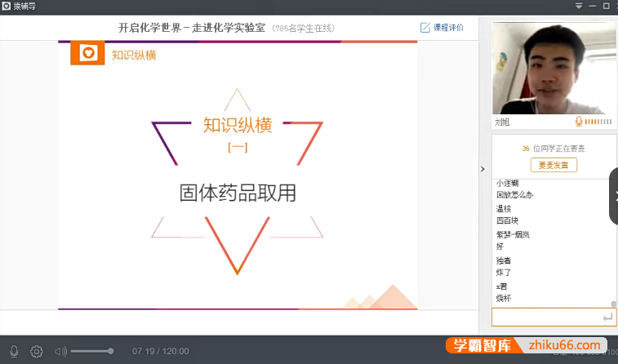This screenshot has width=618, height=364.
Task: Mute the speaker volume icon
Action: 60,351
